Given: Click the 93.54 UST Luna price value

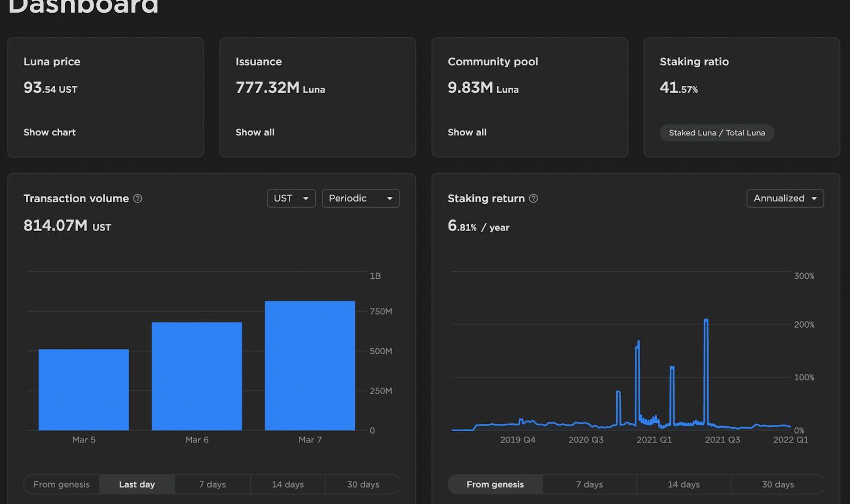Looking at the screenshot, I should coord(50,88).
